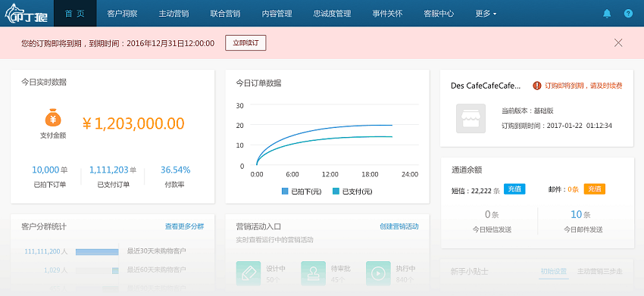Viewport: 644px width, 296px height.
Task: Click the orange money bag icon
Action: [53, 118]
